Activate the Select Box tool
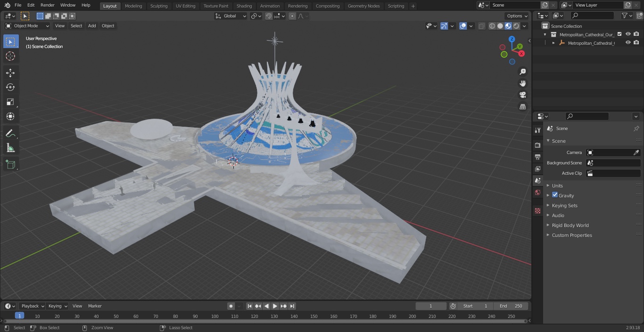Screen dimensions: 644x332 (x=10, y=41)
